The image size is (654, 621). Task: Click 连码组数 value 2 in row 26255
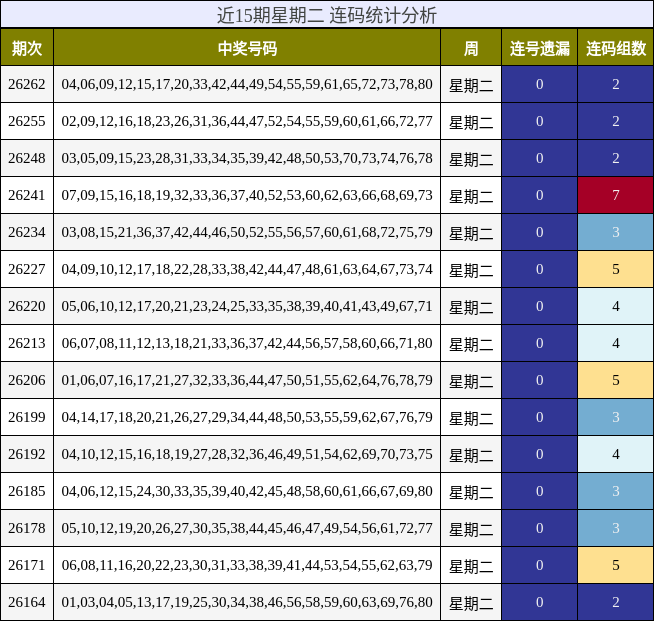616,121
